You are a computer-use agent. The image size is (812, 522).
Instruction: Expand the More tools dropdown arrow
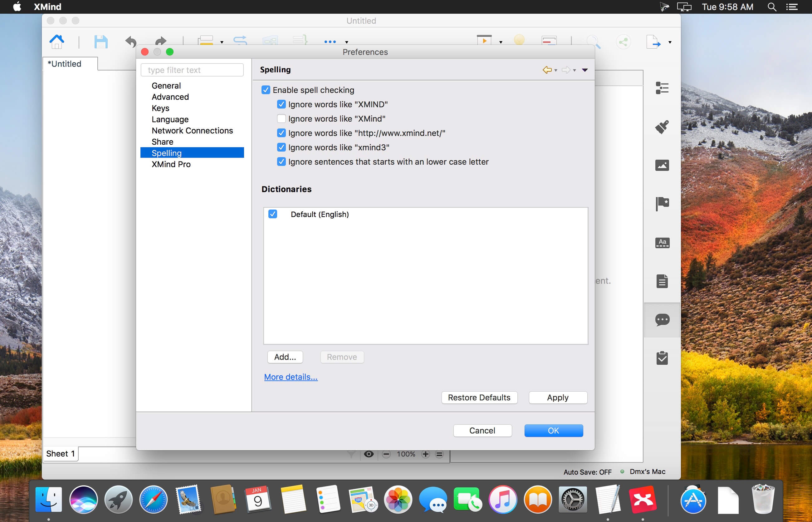[x=347, y=42]
